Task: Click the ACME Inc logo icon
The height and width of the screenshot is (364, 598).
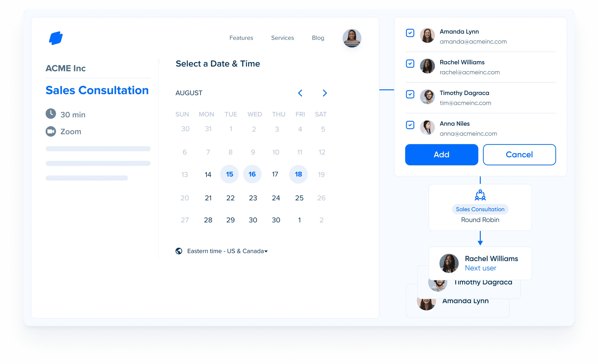Action: (x=56, y=38)
